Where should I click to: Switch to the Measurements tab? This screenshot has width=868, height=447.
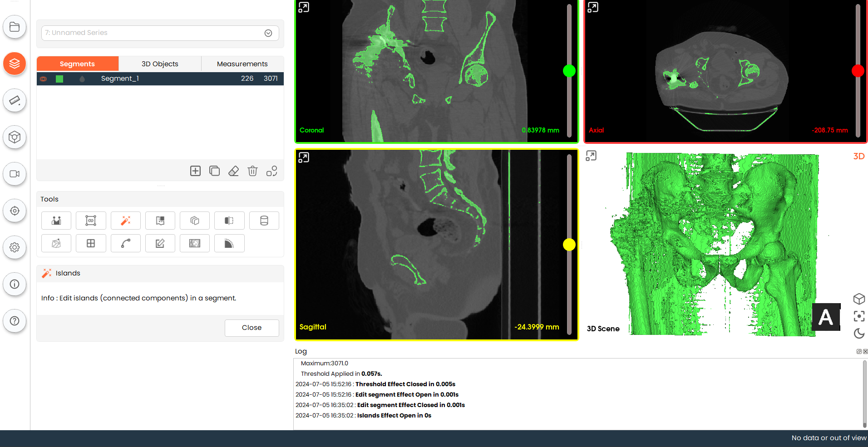pyautogui.click(x=242, y=64)
